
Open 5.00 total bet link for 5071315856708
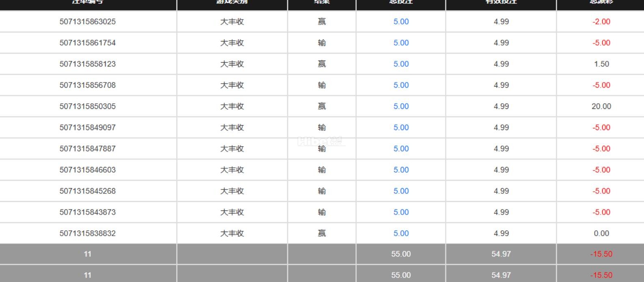click(x=401, y=85)
